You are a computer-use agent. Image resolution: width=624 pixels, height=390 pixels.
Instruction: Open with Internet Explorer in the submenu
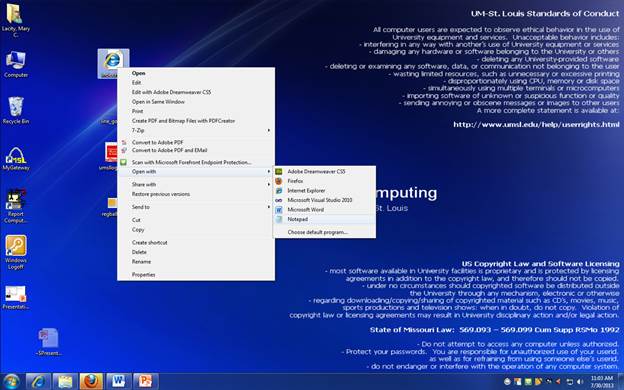[324, 191]
